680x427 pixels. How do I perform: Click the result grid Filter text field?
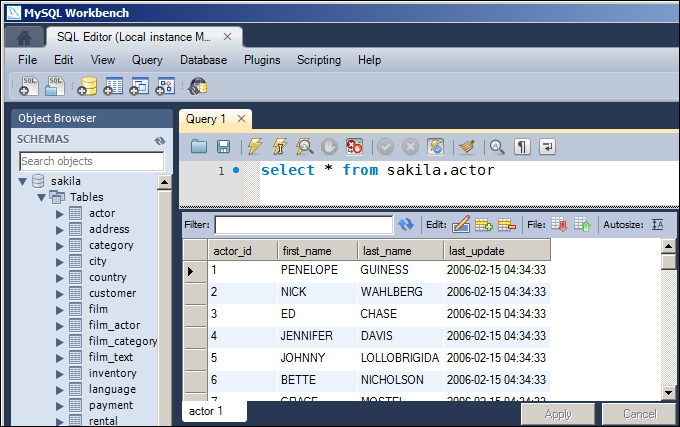point(303,225)
